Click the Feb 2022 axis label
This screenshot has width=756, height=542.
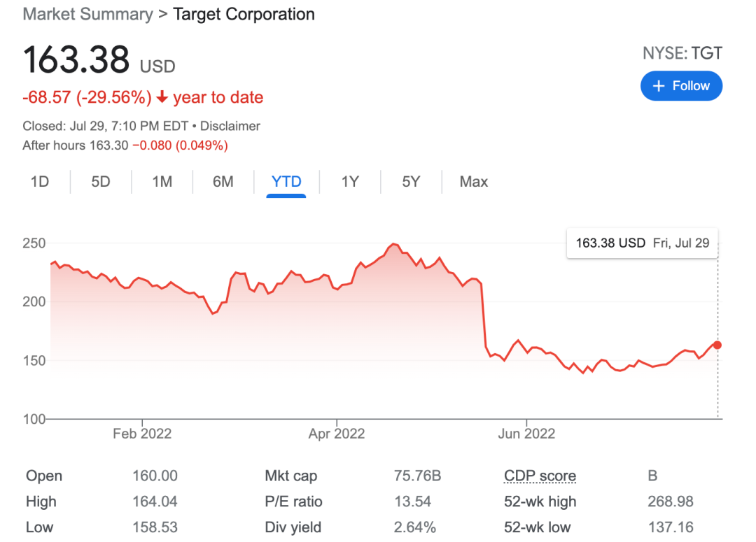coord(142,434)
